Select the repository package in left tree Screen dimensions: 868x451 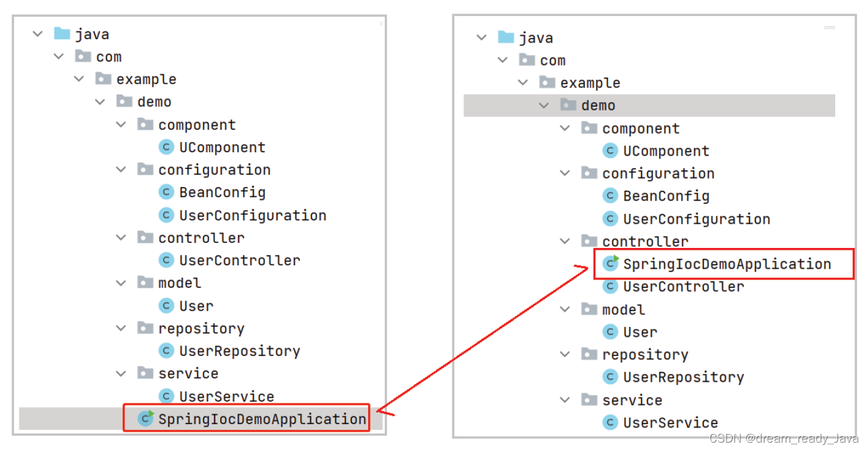tap(201, 328)
